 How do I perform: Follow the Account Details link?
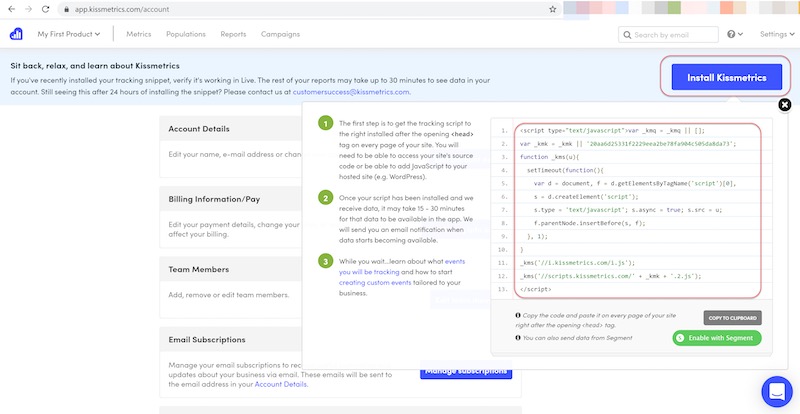coord(281,384)
